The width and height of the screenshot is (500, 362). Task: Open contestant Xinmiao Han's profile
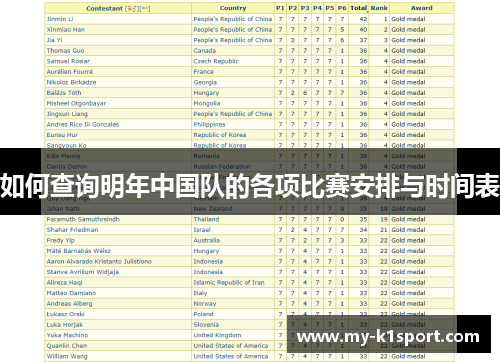pos(66,30)
